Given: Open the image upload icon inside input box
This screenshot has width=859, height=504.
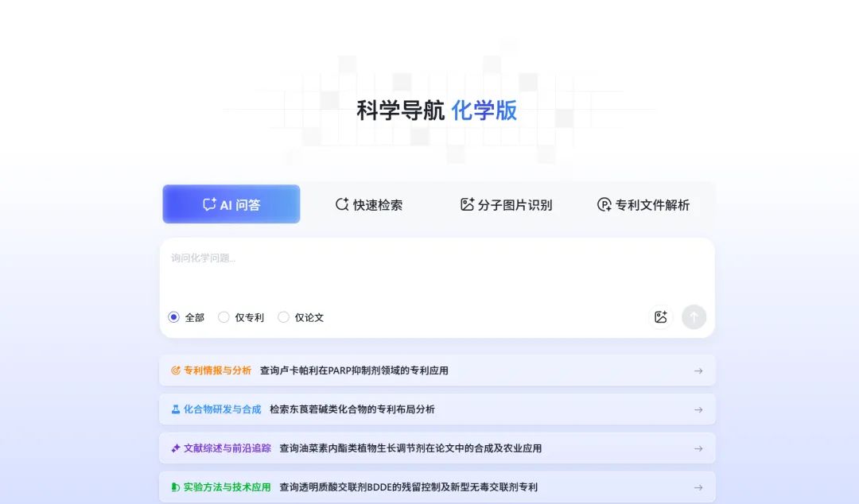Looking at the screenshot, I should (x=660, y=316).
